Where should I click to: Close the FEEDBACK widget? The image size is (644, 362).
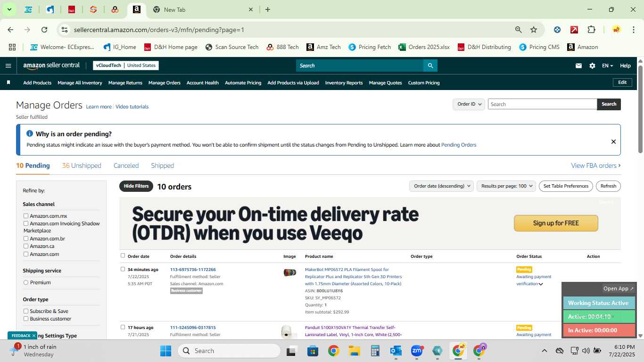33,336
